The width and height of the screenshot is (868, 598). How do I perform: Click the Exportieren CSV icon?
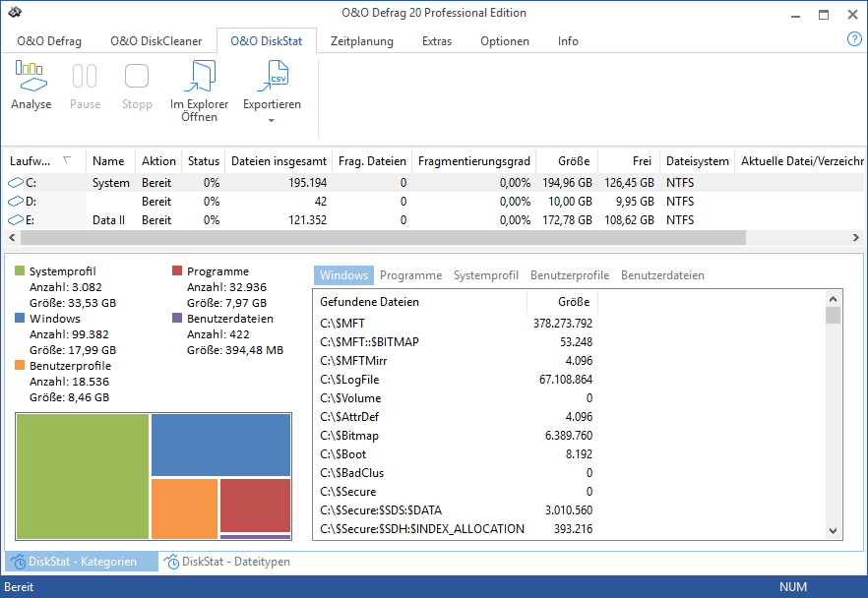click(273, 77)
